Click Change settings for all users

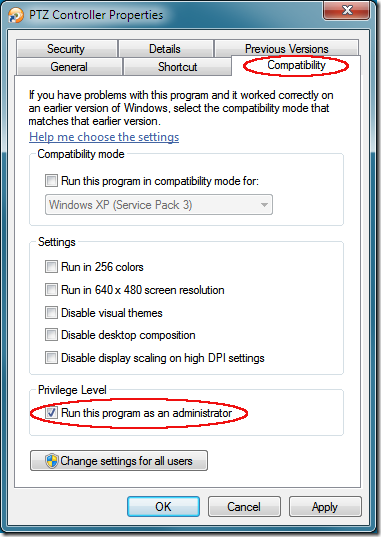point(119,461)
